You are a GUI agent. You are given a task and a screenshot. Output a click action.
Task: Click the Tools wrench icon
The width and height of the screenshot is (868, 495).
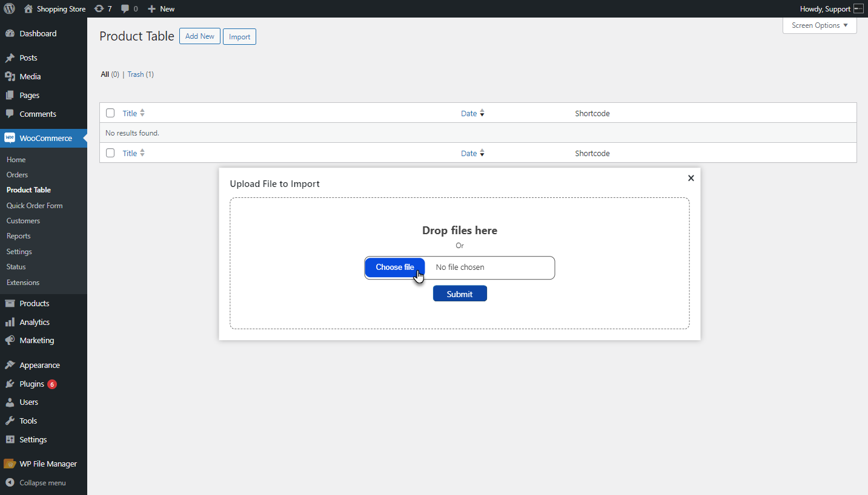coord(10,421)
